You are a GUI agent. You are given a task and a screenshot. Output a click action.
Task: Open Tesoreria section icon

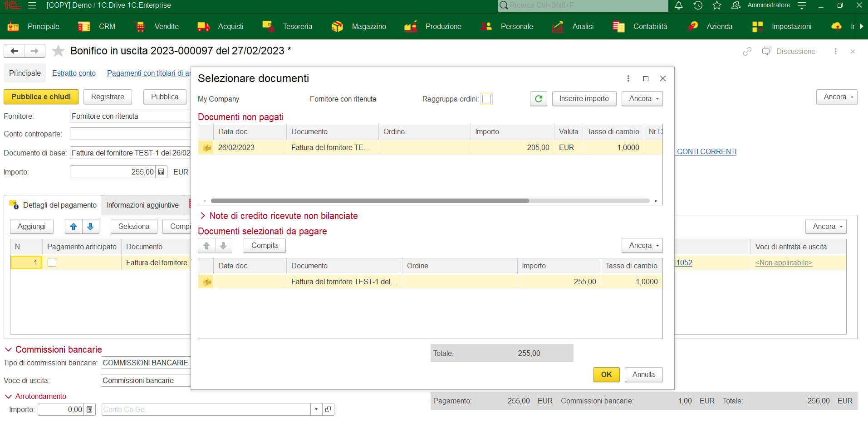tap(268, 26)
